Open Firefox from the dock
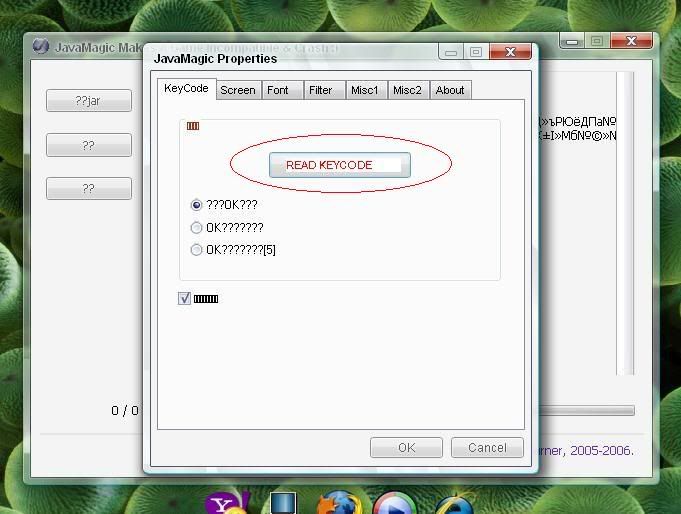 click(x=339, y=502)
